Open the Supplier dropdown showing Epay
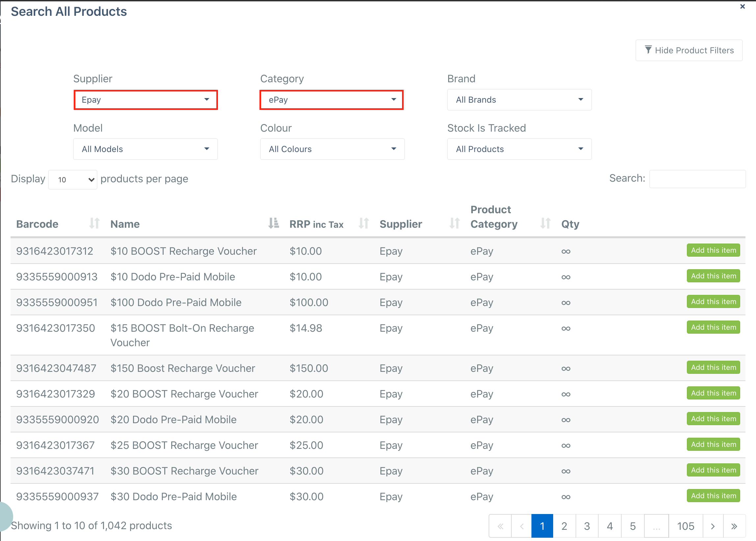Screen dimensions: 756x541 (146, 100)
